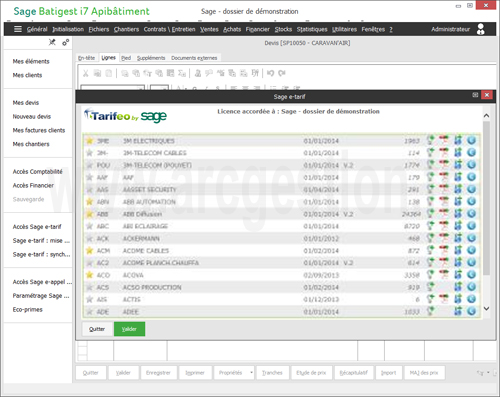Toggle favorite star for ACTIS row

pyautogui.click(x=89, y=299)
